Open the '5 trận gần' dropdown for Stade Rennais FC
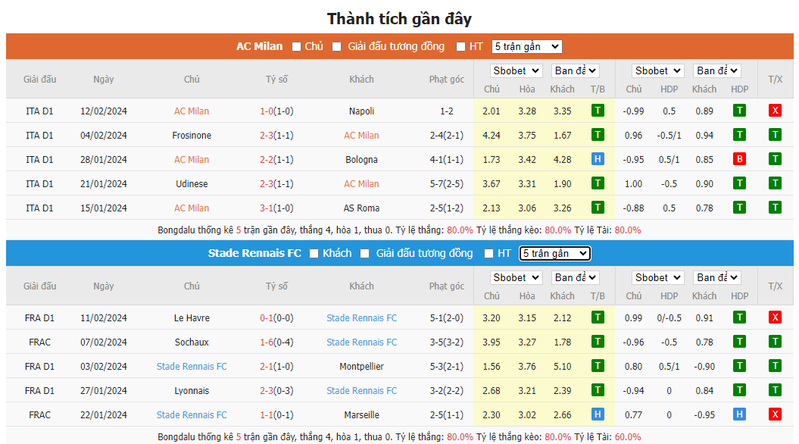The image size is (799, 444). 555,253
